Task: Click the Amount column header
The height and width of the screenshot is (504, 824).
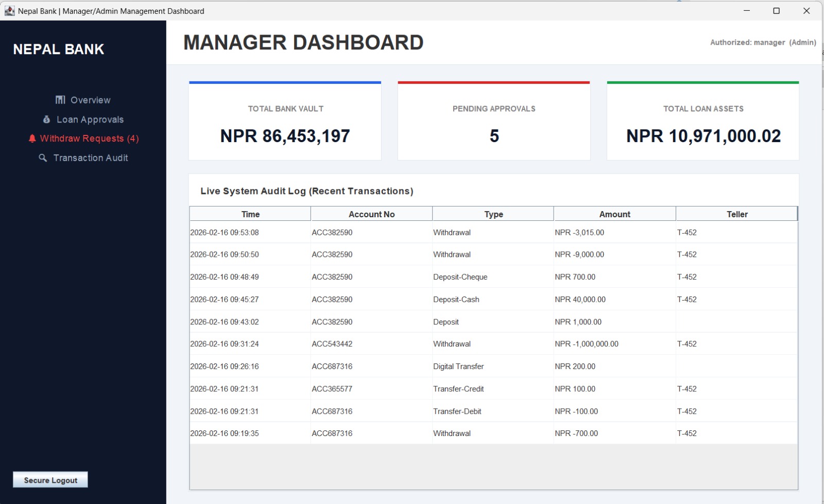Action: [x=615, y=214]
